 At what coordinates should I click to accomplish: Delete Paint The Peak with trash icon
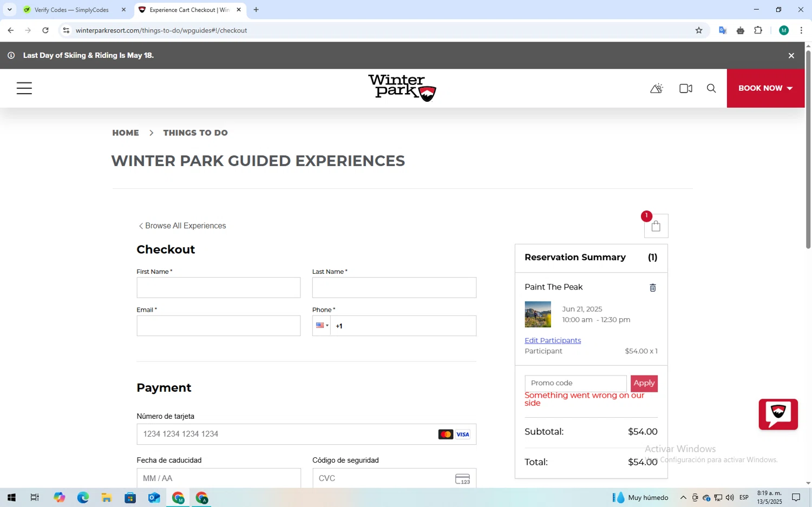[x=653, y=288]
